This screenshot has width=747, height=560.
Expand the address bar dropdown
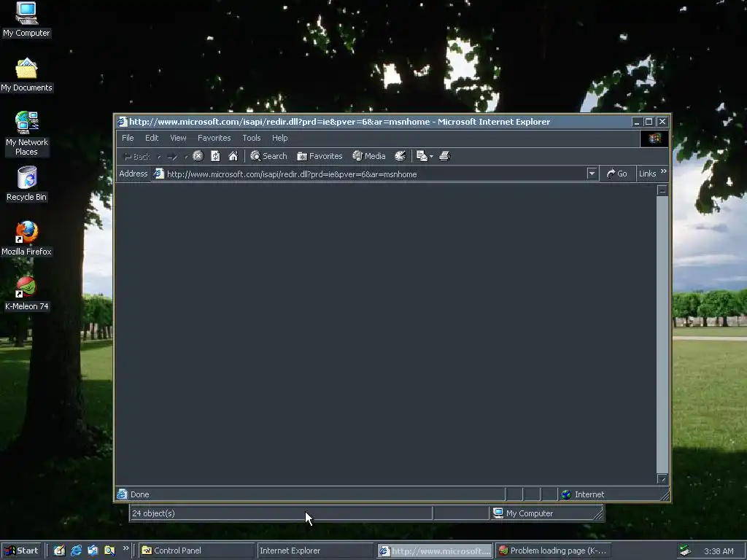point(592,174)
